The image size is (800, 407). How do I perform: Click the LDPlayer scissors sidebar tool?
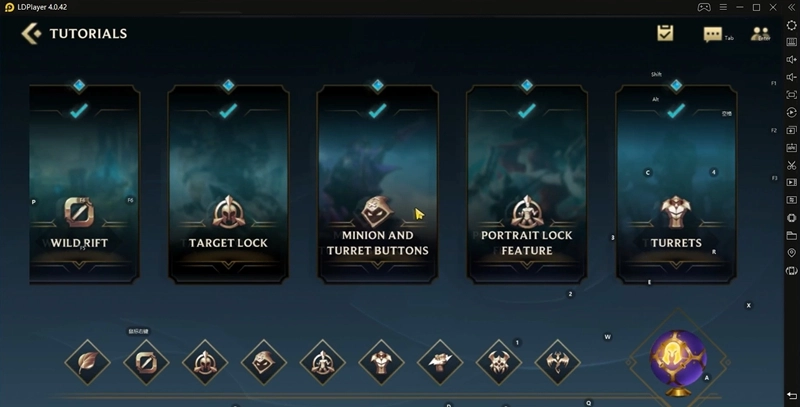pos(791,165)
